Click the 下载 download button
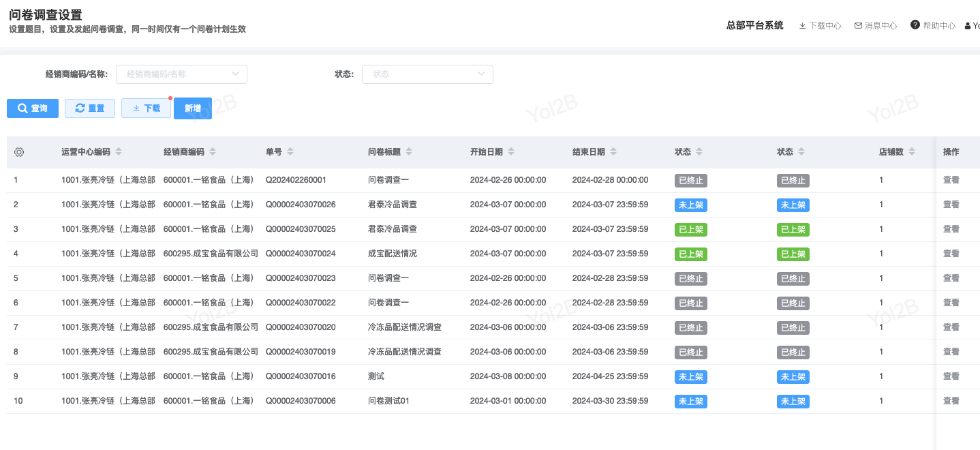This screenshot has width=980, height=450. tap(146, 108)
